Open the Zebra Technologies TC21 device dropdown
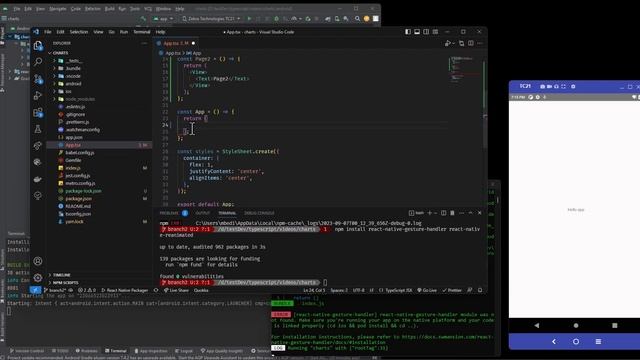Viewport: 640px width, 360px height. coord(211,18)
